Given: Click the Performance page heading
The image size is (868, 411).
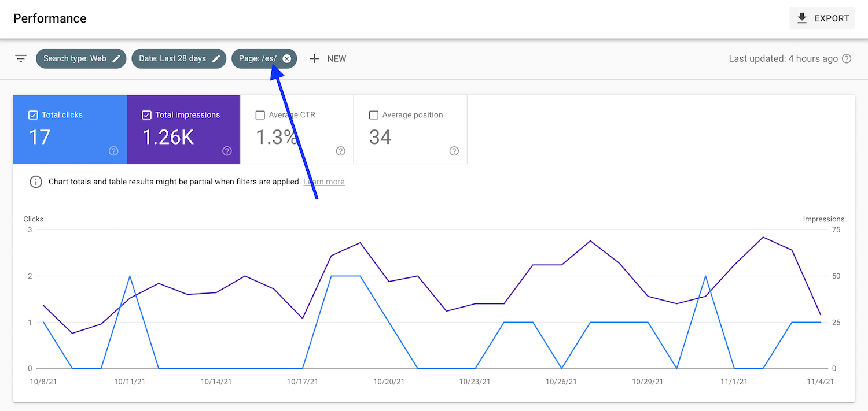Looking at the screenshot, I should 50,18.
